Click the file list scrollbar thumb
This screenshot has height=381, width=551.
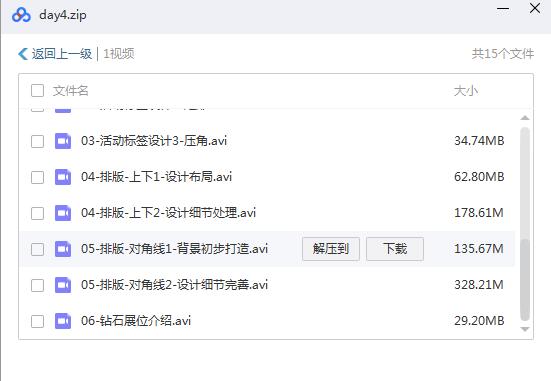point(525,279)
